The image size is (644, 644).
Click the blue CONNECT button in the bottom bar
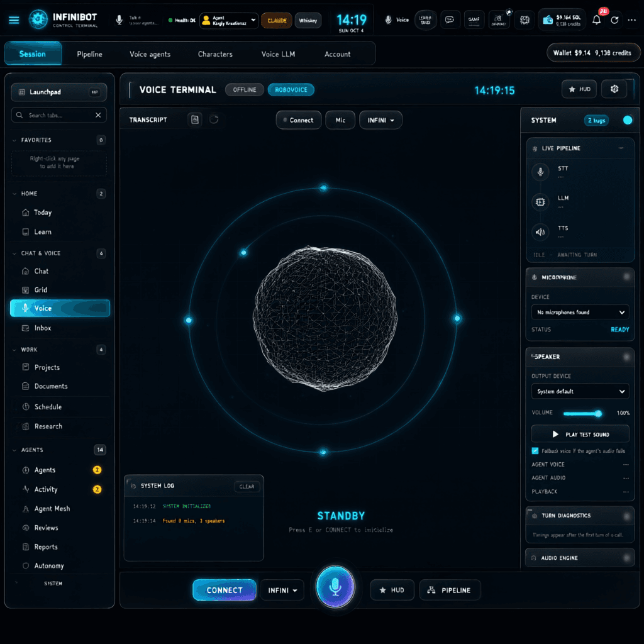225,590
